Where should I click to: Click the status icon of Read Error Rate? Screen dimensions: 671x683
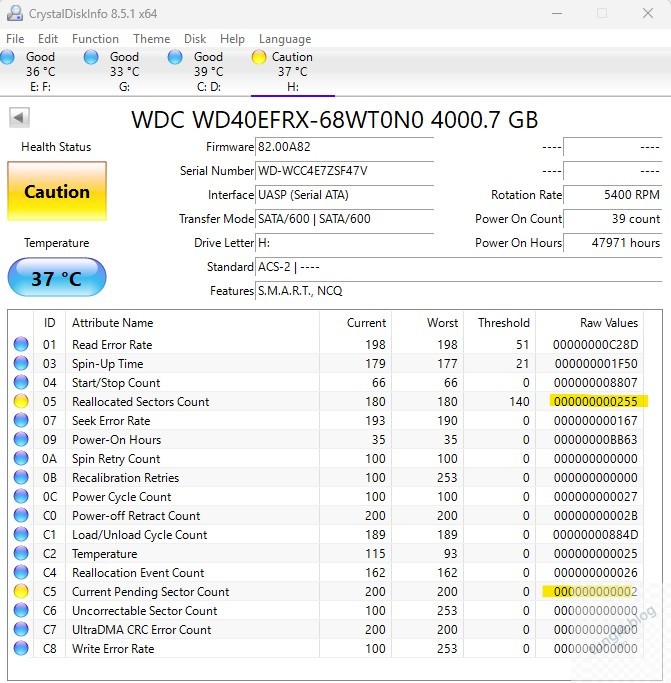point(21,344)
